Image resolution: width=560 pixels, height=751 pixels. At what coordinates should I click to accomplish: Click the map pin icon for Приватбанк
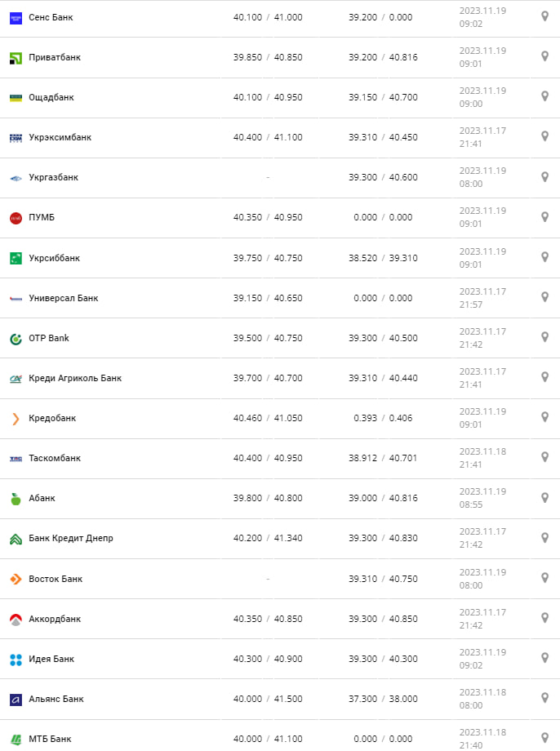pyautogui.click(x=544, y=56)
